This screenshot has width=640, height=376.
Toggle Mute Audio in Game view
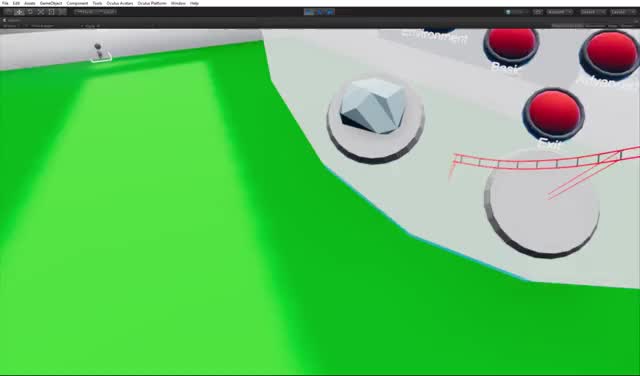596,26
